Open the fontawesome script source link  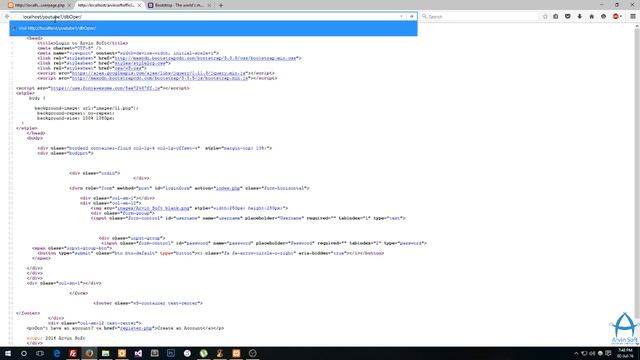105,88
